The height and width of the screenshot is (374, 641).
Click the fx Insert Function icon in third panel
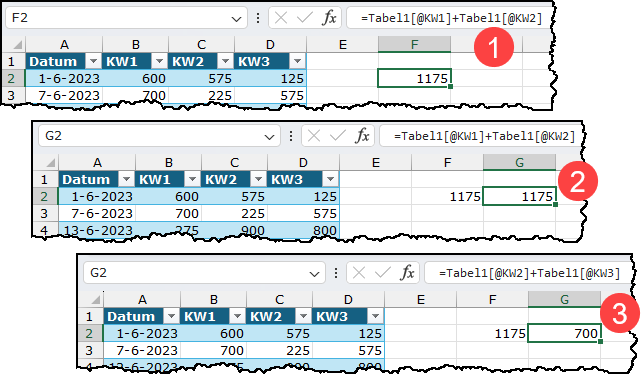[x=407, y=273]
